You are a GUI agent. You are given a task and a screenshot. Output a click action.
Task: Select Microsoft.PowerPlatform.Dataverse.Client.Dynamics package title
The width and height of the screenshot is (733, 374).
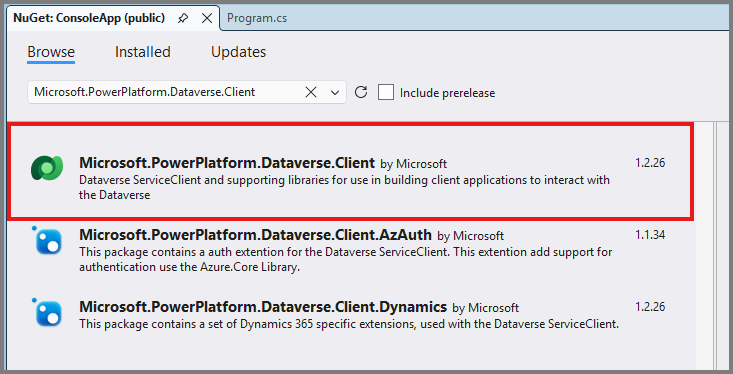263,307
